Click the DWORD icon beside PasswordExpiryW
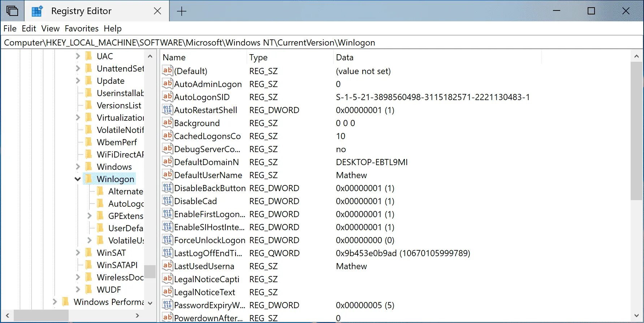The height and width of the screenshot is (323, 644). pos(167,305)
